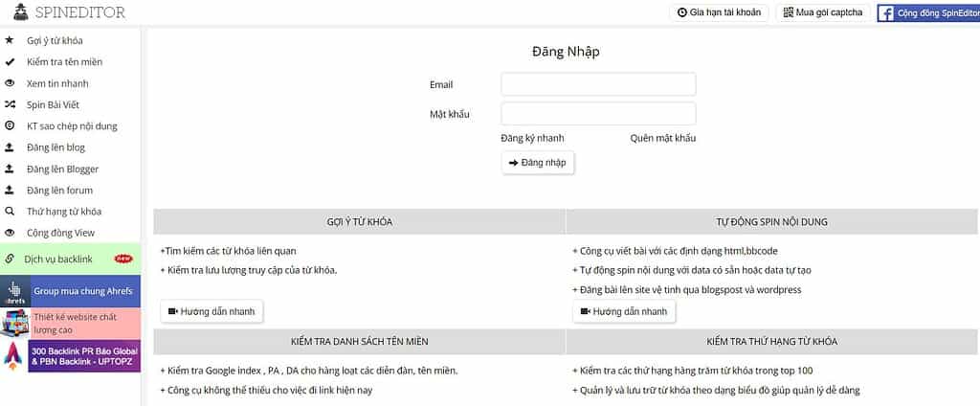Click the shuffle icon beside Spin Bài Viết
Viewport: 980px width, 406px height.
coord(9,104)
